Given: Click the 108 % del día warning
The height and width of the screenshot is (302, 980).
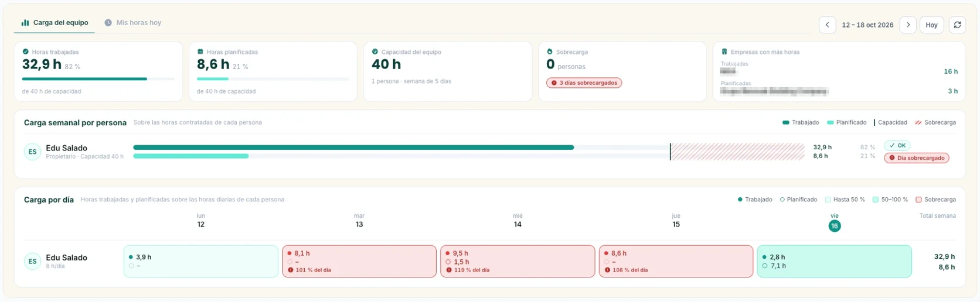Looking at the screenshot, I should [x=626, y=270].
